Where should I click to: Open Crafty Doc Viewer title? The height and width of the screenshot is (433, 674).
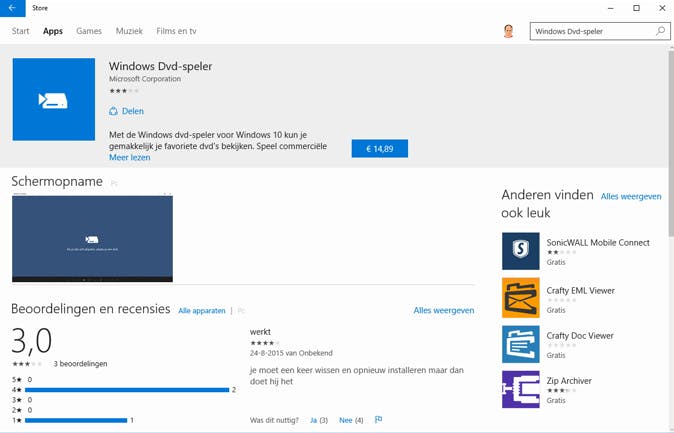pos(580,336)
